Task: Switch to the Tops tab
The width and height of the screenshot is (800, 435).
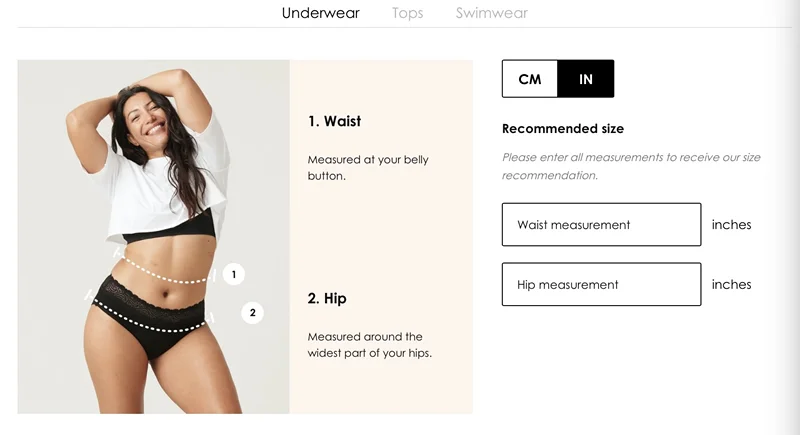Action: [x=407, y=13]
